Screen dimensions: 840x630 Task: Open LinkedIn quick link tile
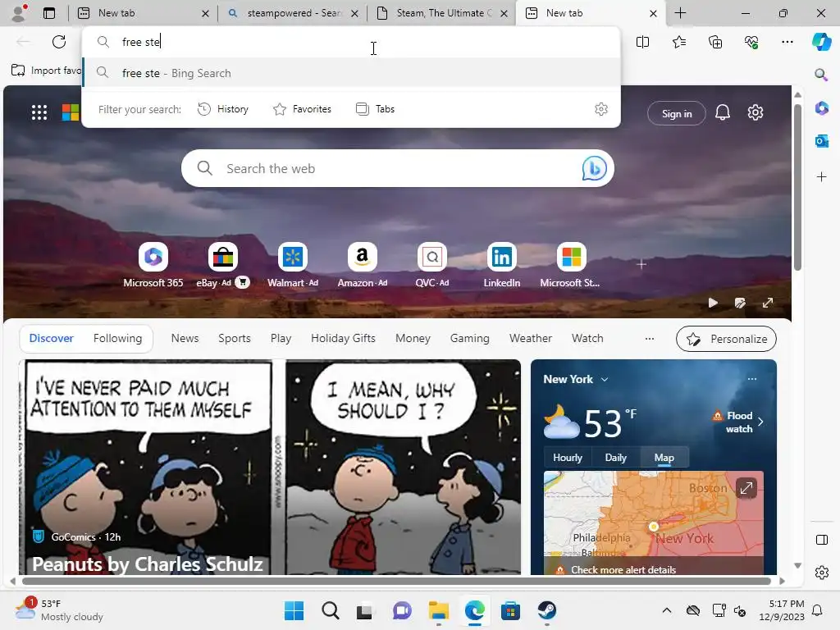[x=501, y=265]
